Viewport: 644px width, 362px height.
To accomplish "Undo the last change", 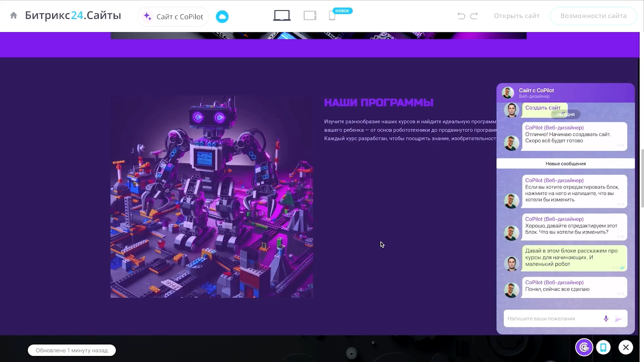I will click(x=461, y=16).
